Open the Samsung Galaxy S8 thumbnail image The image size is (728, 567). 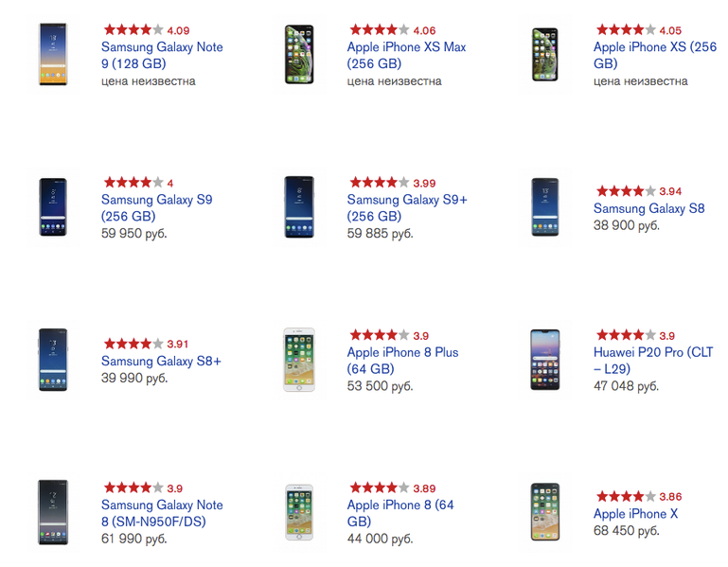point(545,207)
